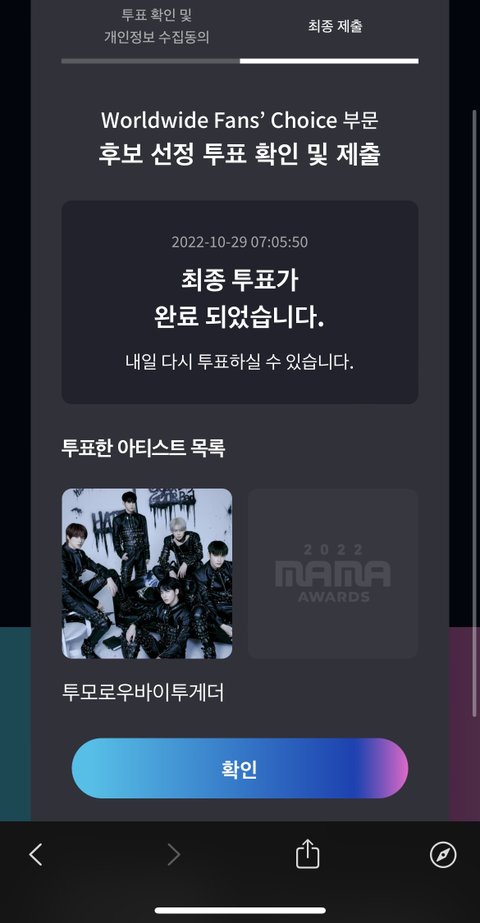Open the 투모로우바이투게더 artist thumbnail
Viewport: 480px width, 923px height.
coord(147,573)
